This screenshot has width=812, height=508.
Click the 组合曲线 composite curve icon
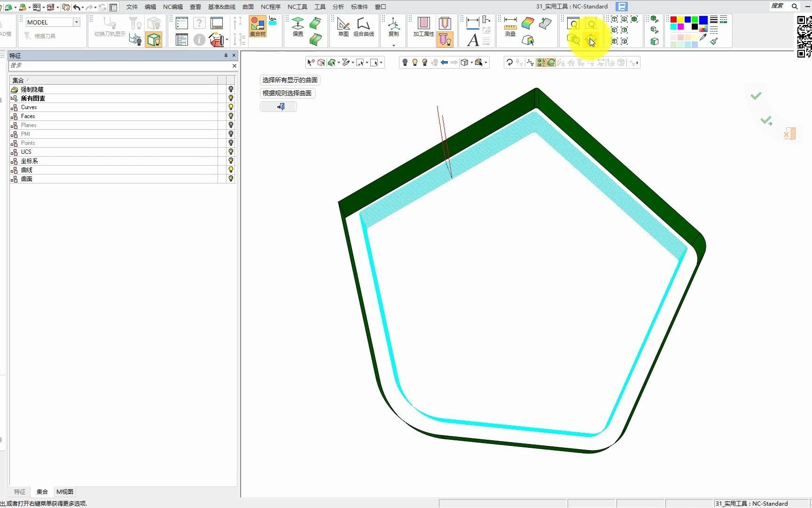[x=363, y=26]
